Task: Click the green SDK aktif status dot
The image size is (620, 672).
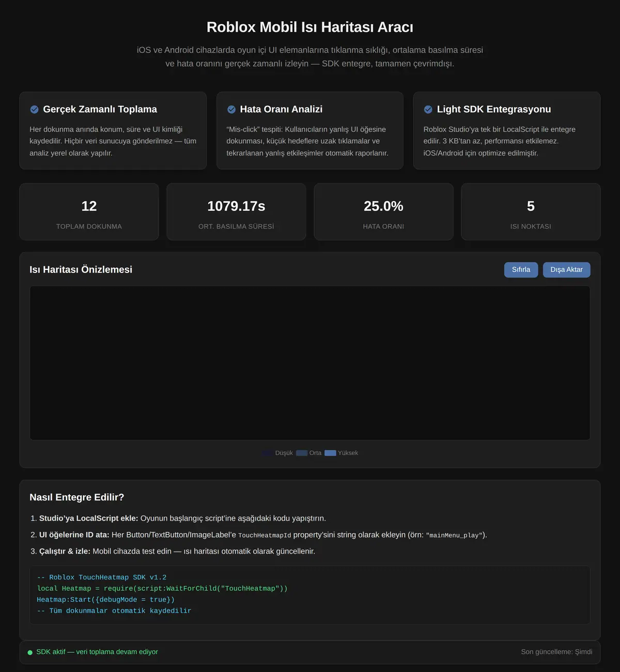Action: coord(30,652)
